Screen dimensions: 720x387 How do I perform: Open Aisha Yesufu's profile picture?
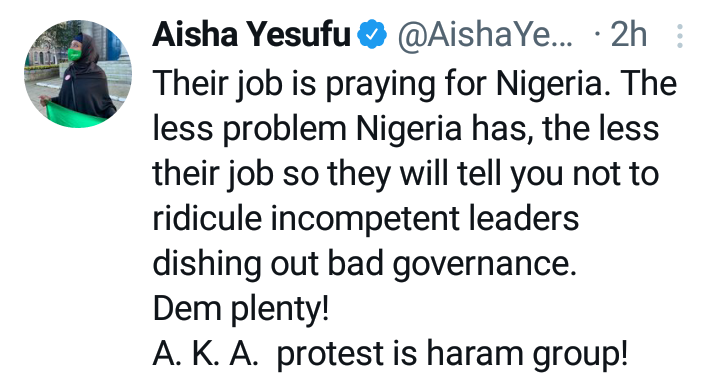click(x=78, y=73)
